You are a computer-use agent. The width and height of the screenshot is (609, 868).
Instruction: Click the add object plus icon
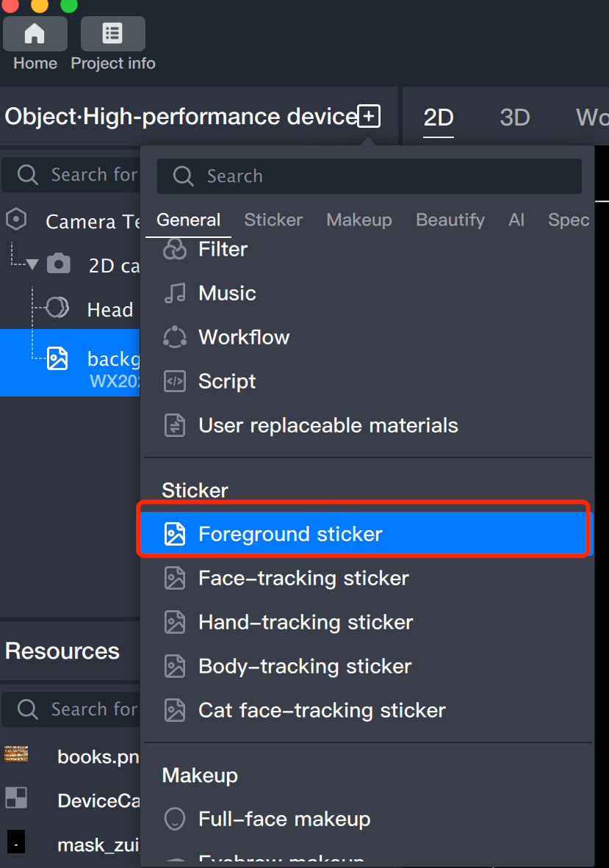[x=369, y=116]
